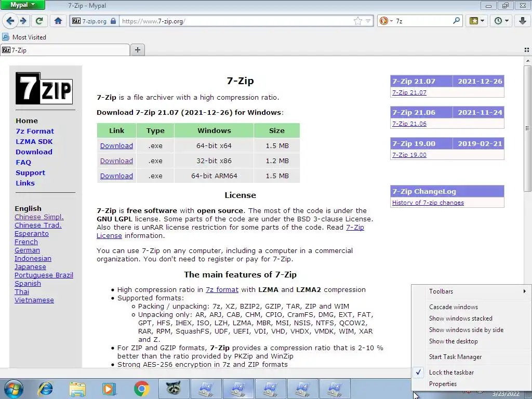Switch language to Portuguese Brazil
Screen dimensions: 532x399
click(x=44, y=275)
